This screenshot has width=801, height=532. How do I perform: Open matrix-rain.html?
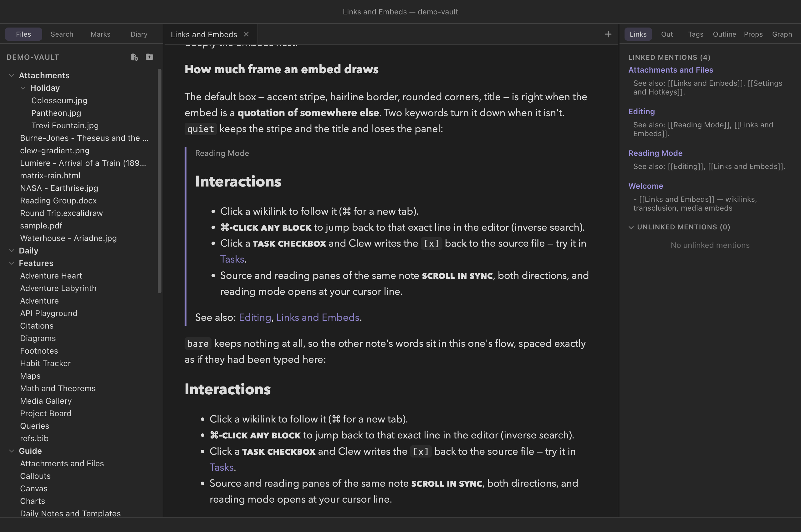coord(50,176)
